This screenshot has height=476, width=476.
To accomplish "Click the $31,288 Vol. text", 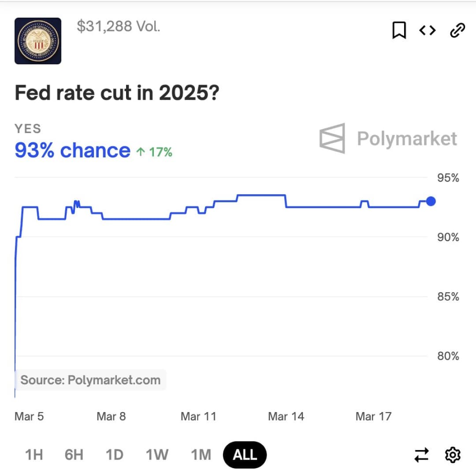I will tap(118, 26).
